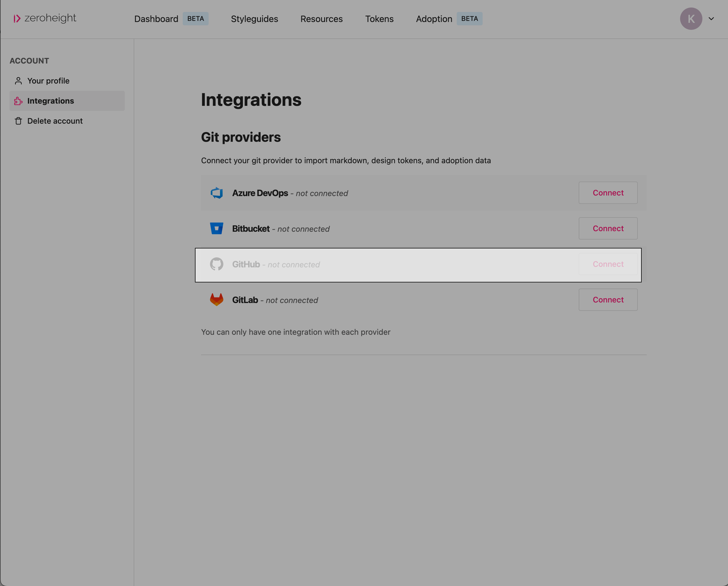Go to Styleguides
Screen dimensions: 728x586
254,19
